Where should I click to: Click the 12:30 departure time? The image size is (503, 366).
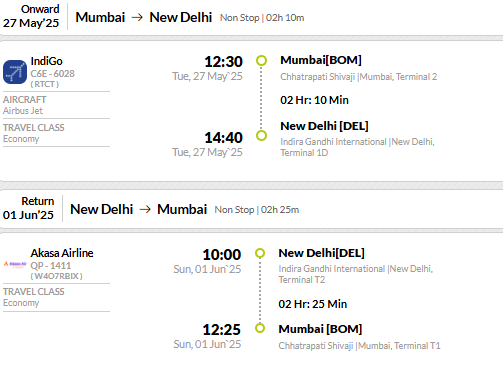pyautogui.click(x=223, y=62)
